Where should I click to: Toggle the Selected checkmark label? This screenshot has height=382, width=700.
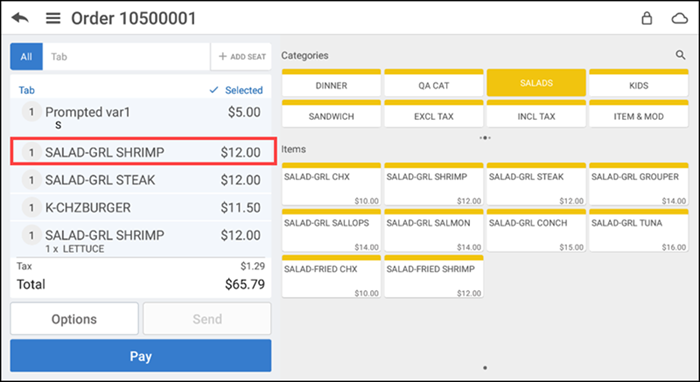(236, 90)
